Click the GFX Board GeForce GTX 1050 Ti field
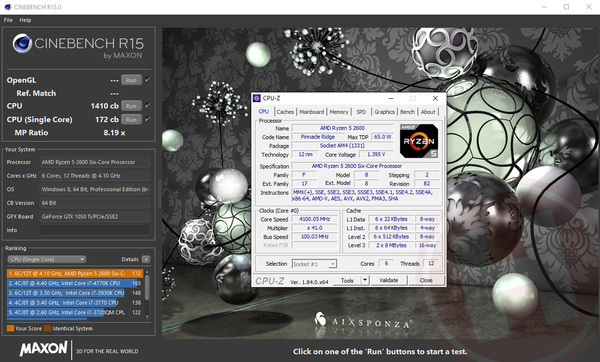Viewport: 600px width, 362px height. point(95,217)
